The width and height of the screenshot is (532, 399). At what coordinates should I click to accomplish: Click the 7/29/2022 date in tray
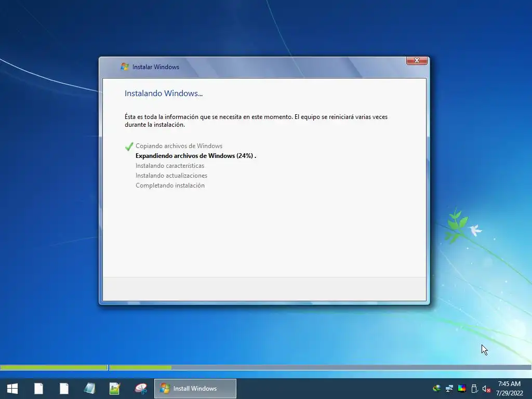pos(510,393)
